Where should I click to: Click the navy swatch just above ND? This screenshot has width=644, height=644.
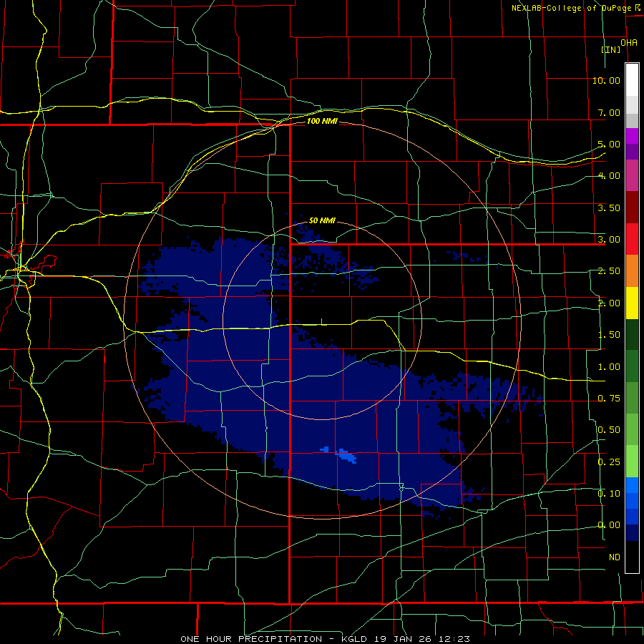tap(632, 533)
